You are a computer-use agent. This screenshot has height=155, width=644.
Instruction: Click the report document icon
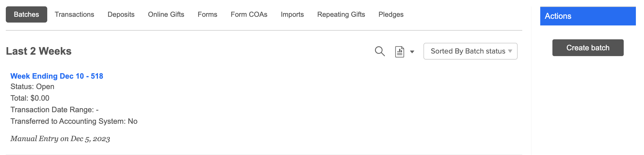[400, 52]
